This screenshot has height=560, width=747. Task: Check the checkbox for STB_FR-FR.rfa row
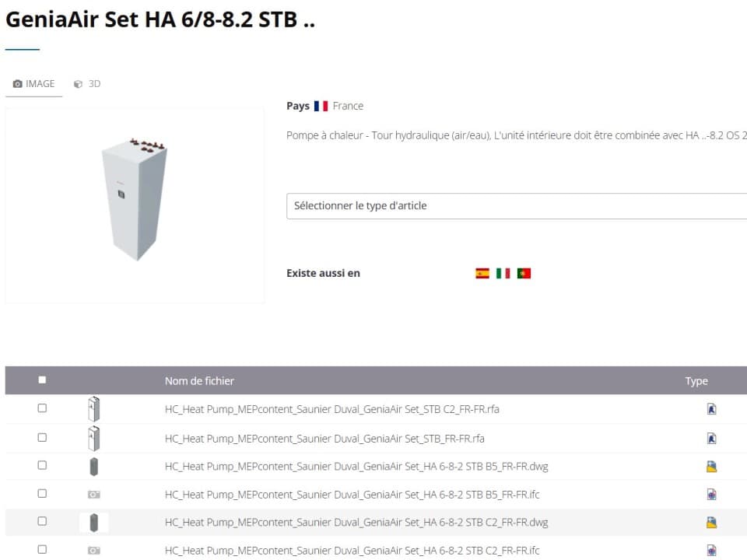click(x=42, y=436)
